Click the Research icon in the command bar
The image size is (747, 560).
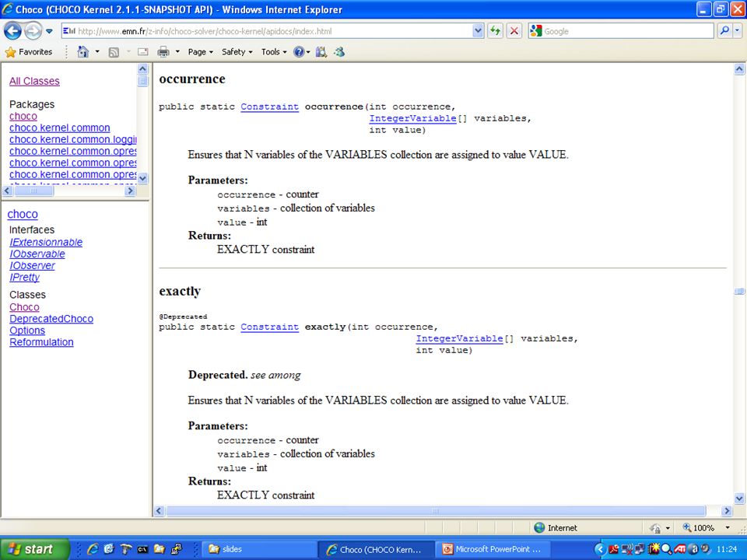point(321,52)
